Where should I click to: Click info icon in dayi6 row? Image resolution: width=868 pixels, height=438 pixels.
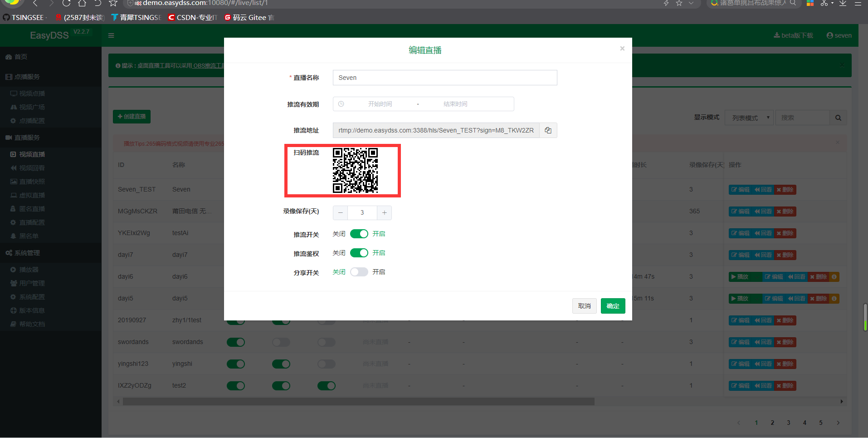click(834, 277)
